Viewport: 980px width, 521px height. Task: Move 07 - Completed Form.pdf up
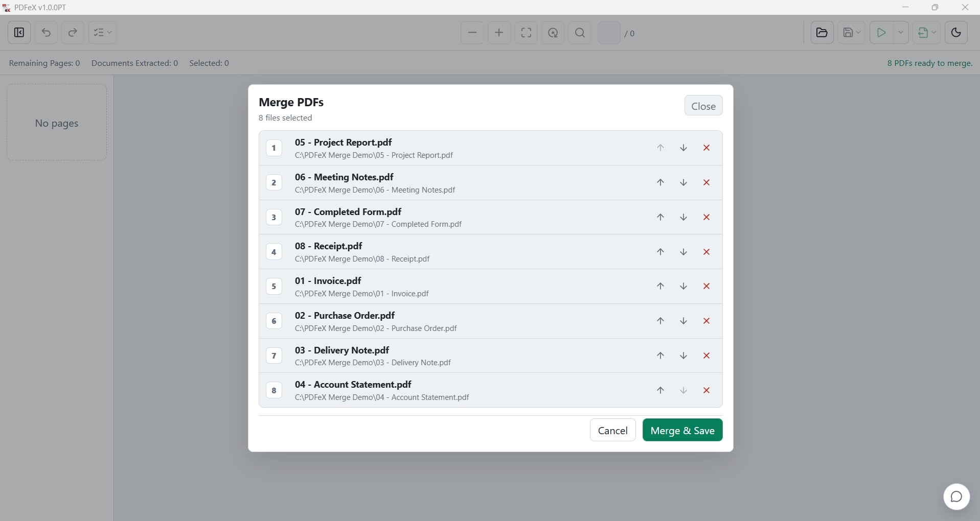coord(660,217)
